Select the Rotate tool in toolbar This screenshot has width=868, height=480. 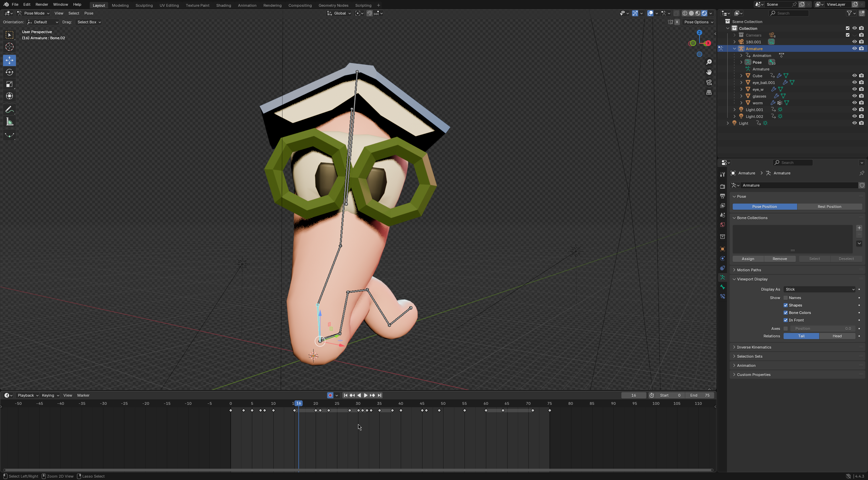(x=9, y=72)
